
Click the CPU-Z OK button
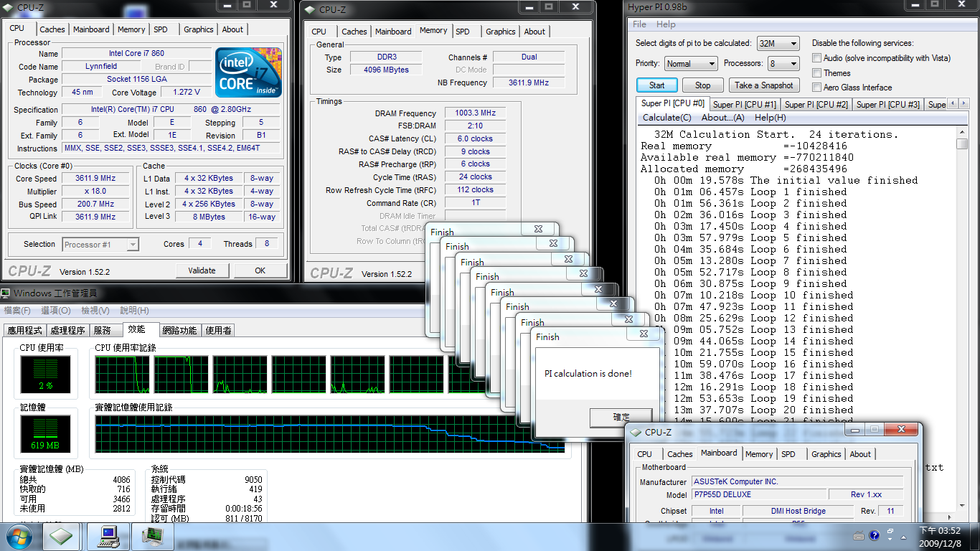pyautogui.click(x=260, y=270)
